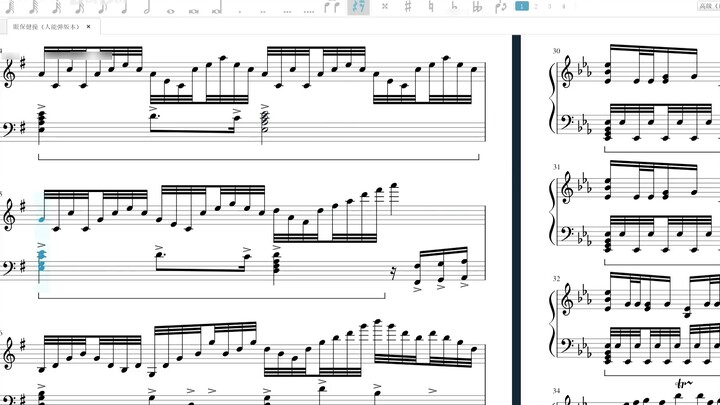Select the half note duration
This screenshot has width=720, height=405.
coord(147,6)
